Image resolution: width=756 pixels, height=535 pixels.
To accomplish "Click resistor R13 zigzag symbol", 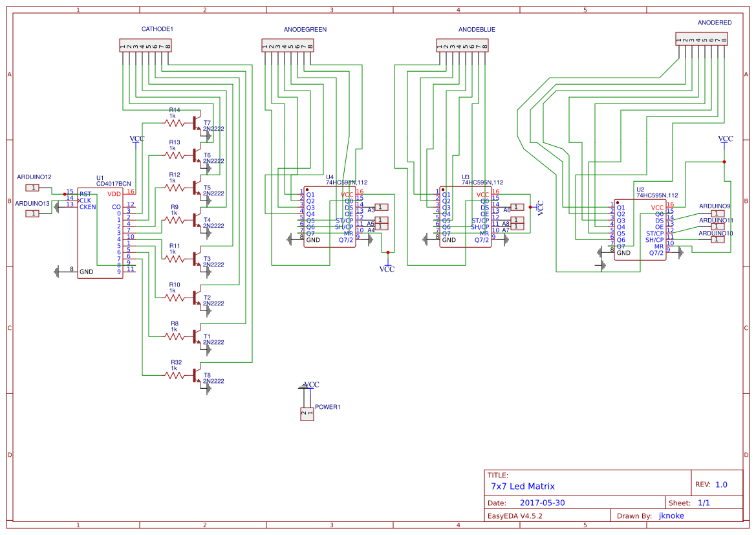I will tap(174, 155).
